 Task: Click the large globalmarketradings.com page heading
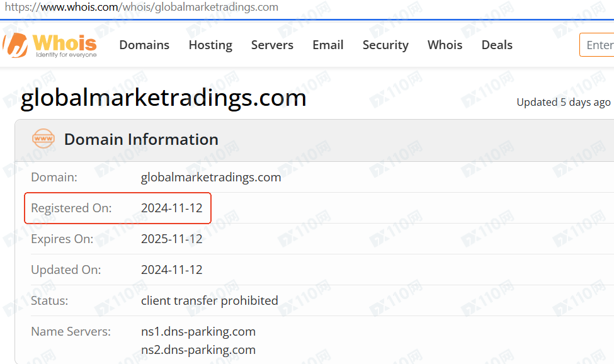[x=164, y=98]
